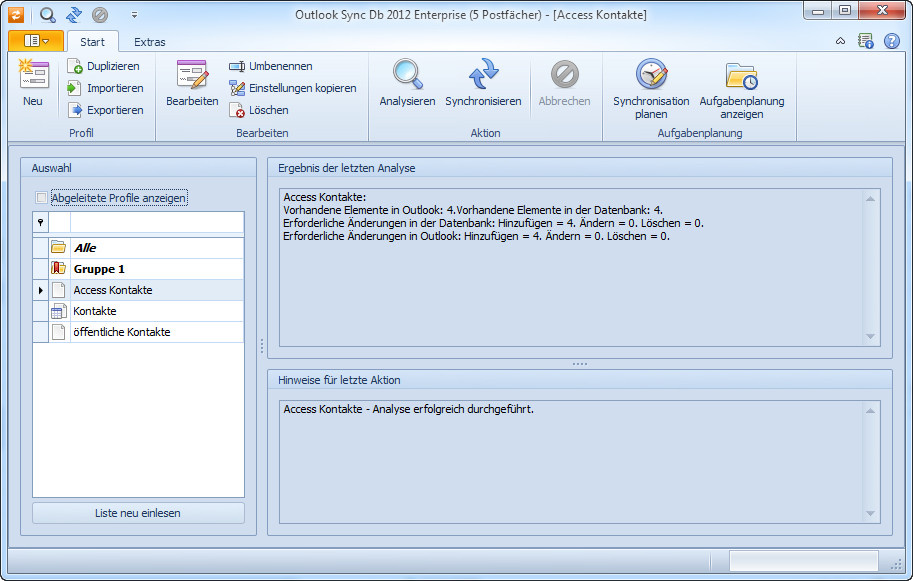The height and width of the screenshot is (581, 913).
Task: Click the orange app icon in title bar
Action: click(x=16, y=15)
